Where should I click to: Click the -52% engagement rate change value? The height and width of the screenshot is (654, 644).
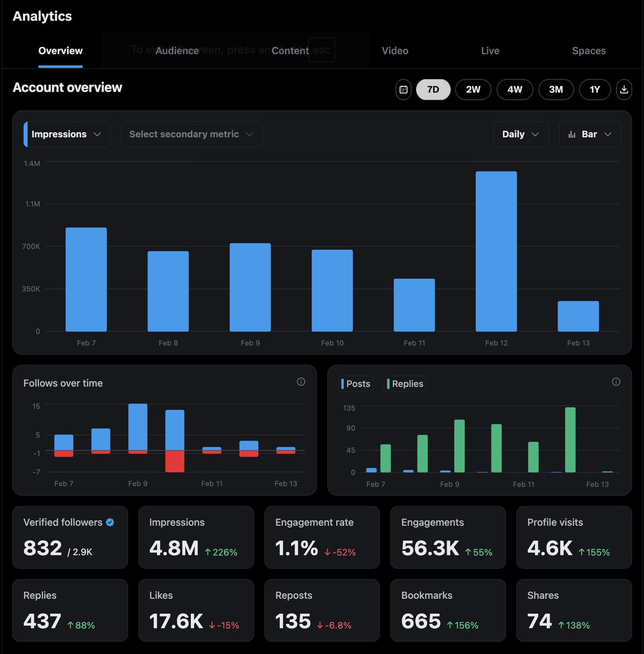click(340, 552)
